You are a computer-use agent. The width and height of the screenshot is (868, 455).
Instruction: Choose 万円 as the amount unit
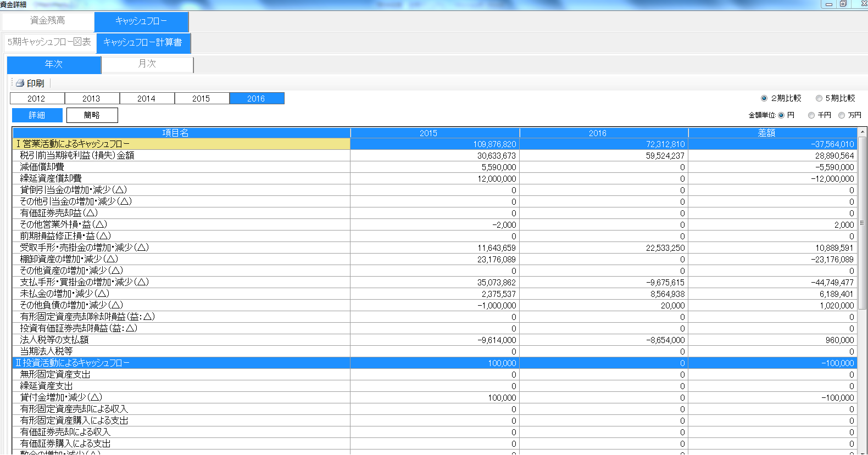[841, 115]
